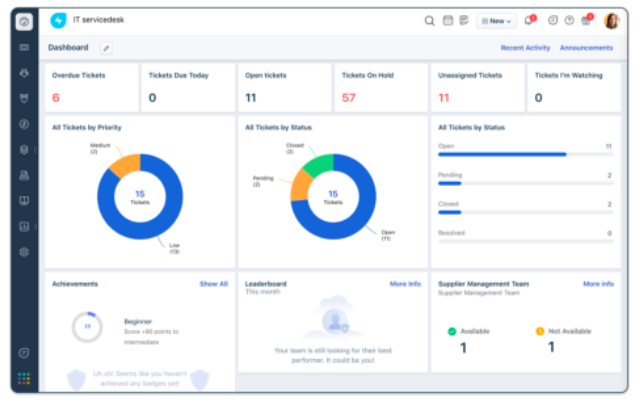This screenshot has width=642, height=405.
Task: Open the Unassigned Tickets card
Action: (478, 87)
